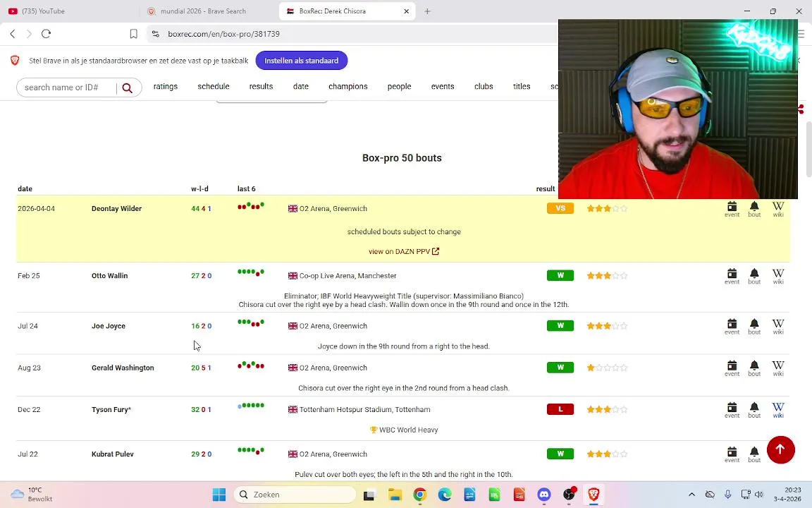Viewport: 812px width, 508px height.
Task: Open Joe Joyce boxer link
Action: 109,326
